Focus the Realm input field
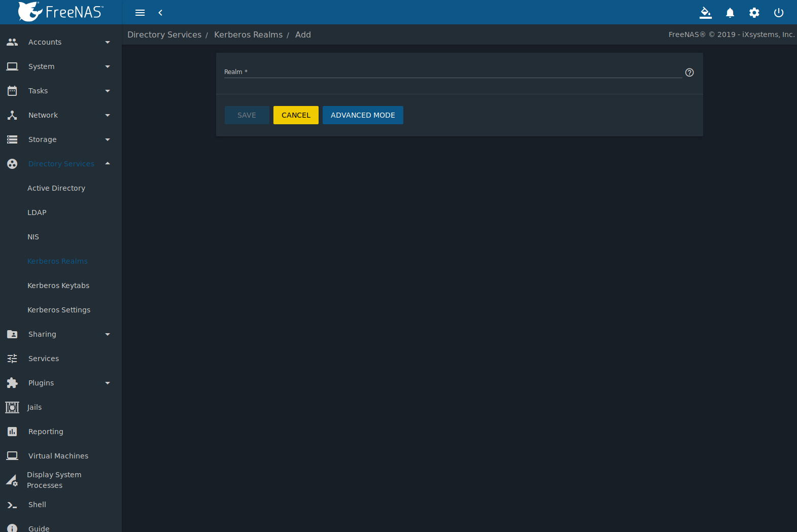797x532 pixels. [453, 72]
